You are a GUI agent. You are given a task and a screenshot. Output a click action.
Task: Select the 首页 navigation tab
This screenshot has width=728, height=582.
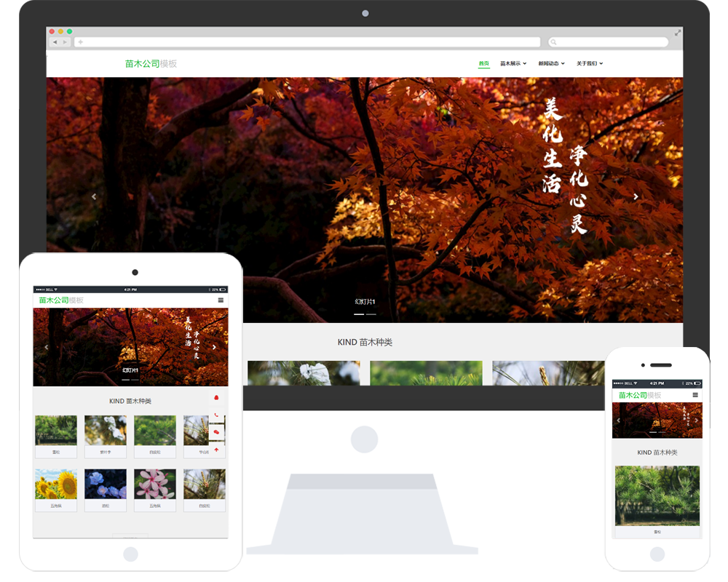pyautogui.click(x=484, y=63)
